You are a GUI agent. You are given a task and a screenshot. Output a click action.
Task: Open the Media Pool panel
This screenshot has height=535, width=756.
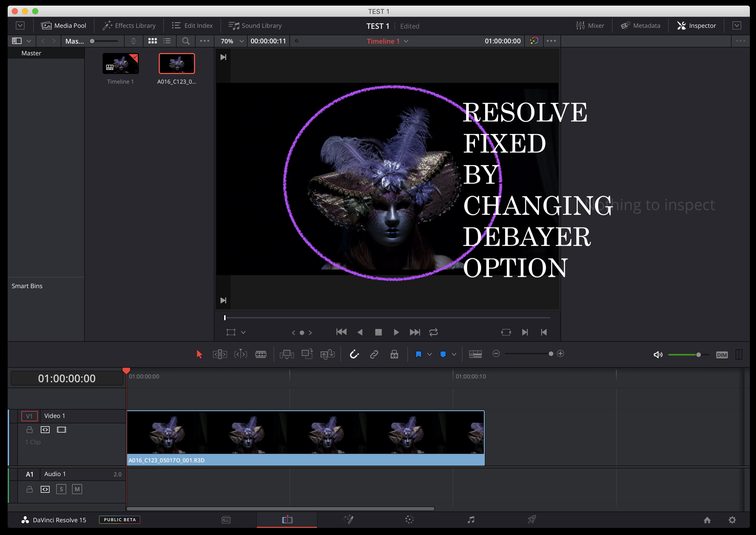click(x=63, y=26)
